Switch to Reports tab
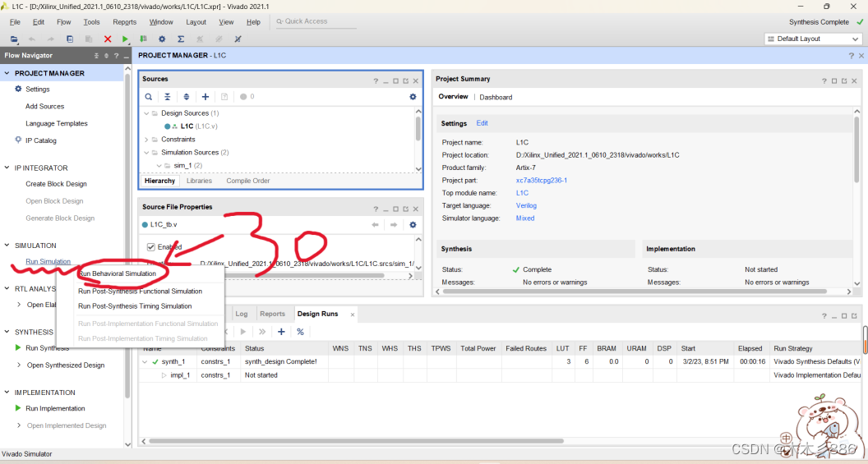This screenshot has height=464, width=868. (272, 315)
